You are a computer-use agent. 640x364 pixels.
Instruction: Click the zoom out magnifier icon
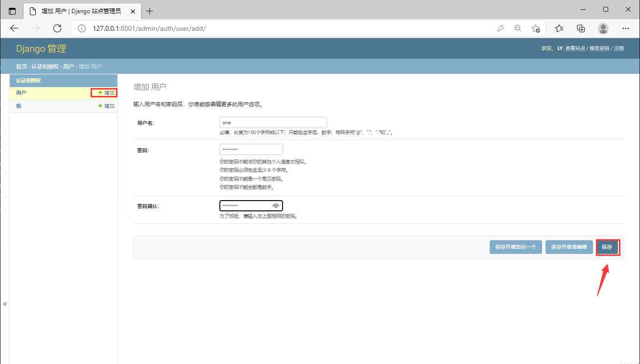[x=518, y=28]
